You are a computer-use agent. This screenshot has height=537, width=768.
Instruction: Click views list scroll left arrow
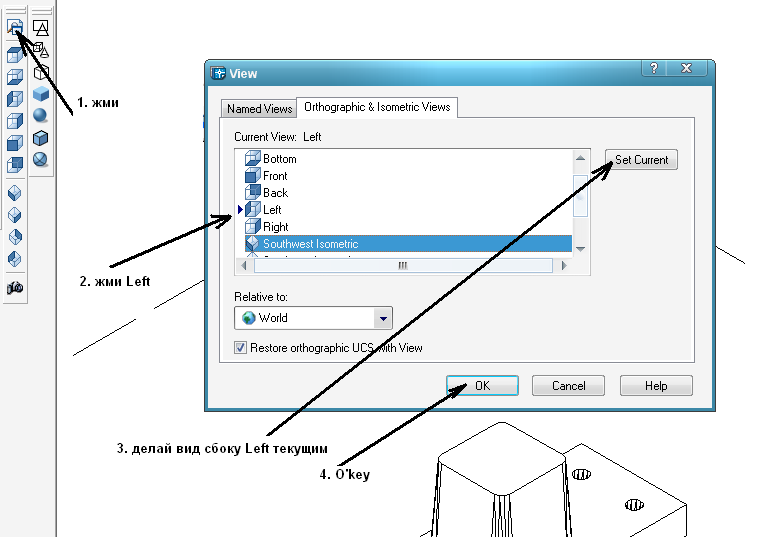[244, 266]
